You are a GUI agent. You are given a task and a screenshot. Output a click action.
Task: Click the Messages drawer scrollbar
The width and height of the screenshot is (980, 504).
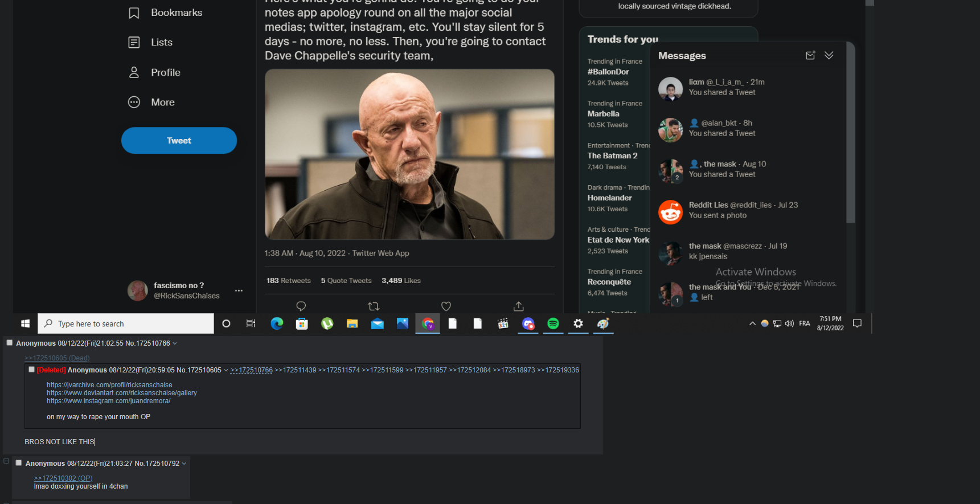click(850, 132)
